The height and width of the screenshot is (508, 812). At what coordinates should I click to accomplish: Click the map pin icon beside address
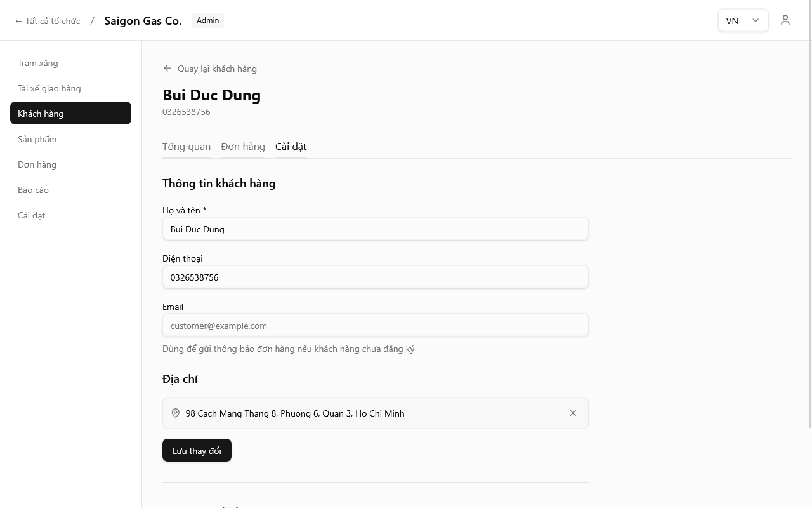pos(176,413)
